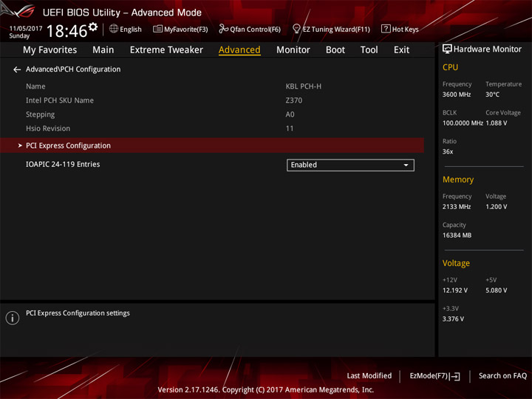532x399 pixels.
Task: Click the Voltage heading in Hardware Monitor
Action: coord(456,263)
